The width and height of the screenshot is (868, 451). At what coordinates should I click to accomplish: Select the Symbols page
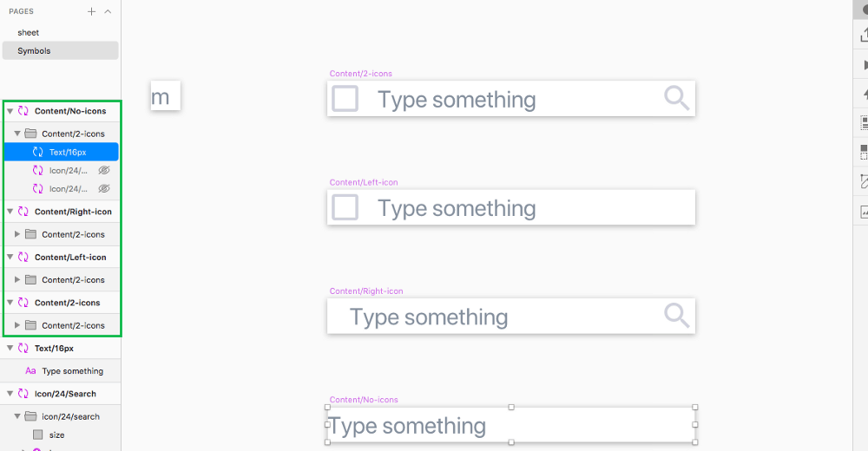[x=61, y=50]
